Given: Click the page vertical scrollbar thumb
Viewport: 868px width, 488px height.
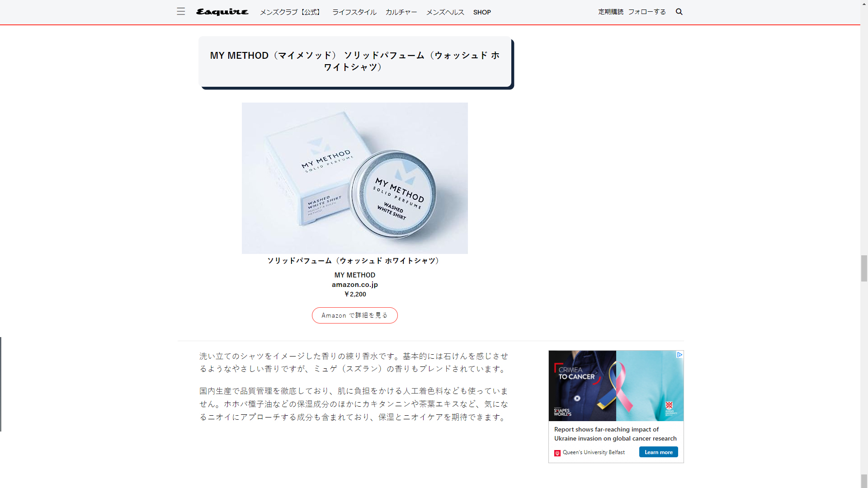Looking at the screenshot, I should coord(864,268).
